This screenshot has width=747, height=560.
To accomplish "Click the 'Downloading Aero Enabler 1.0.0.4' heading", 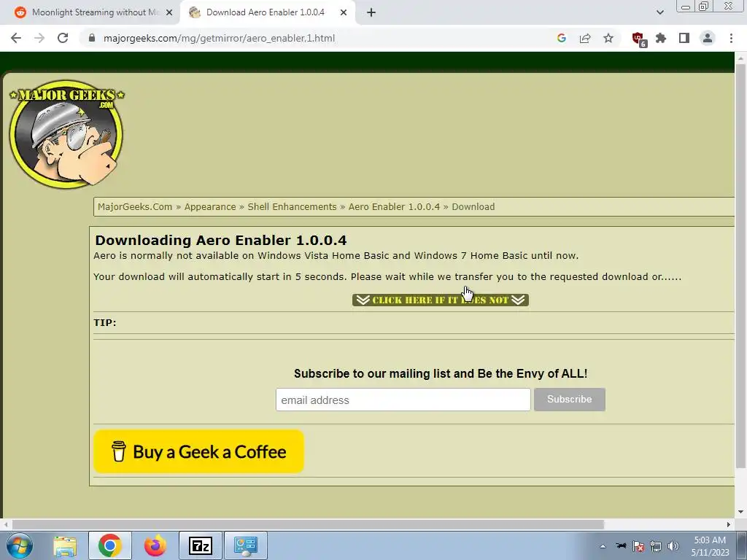I will [x=221, y=240].
